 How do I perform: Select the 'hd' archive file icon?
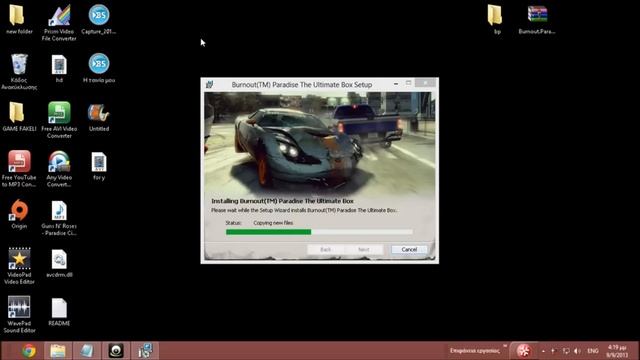point(59,69)
